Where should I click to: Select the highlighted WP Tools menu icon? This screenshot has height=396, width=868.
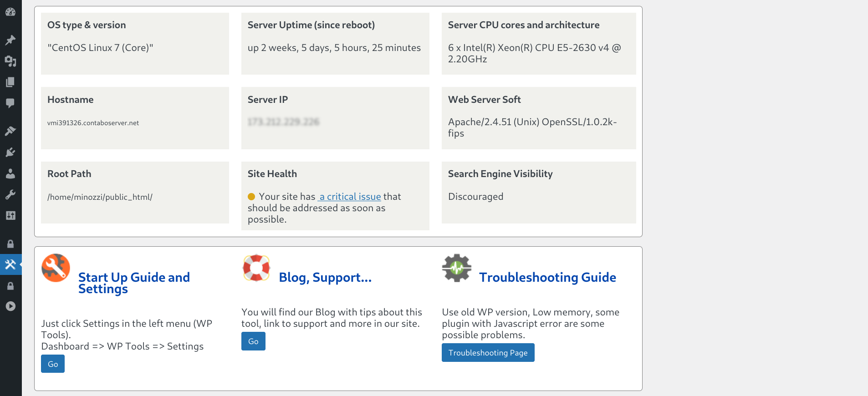10,264
